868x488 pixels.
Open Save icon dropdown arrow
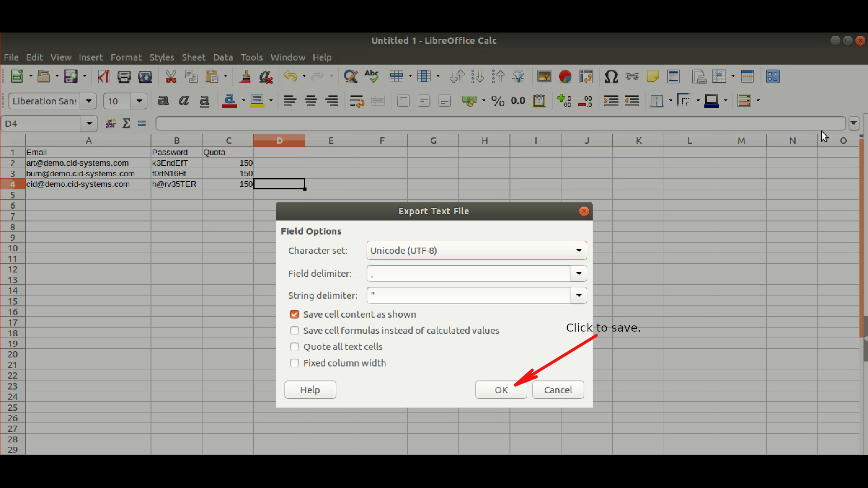(x=85, y=76)
